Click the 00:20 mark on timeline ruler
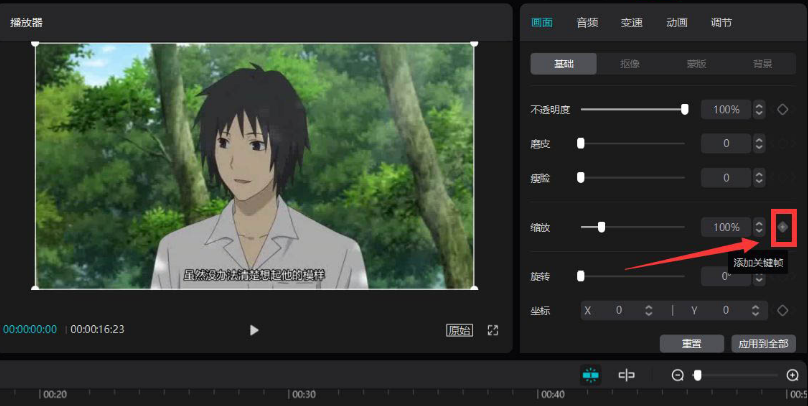 (x=55, y=394)
